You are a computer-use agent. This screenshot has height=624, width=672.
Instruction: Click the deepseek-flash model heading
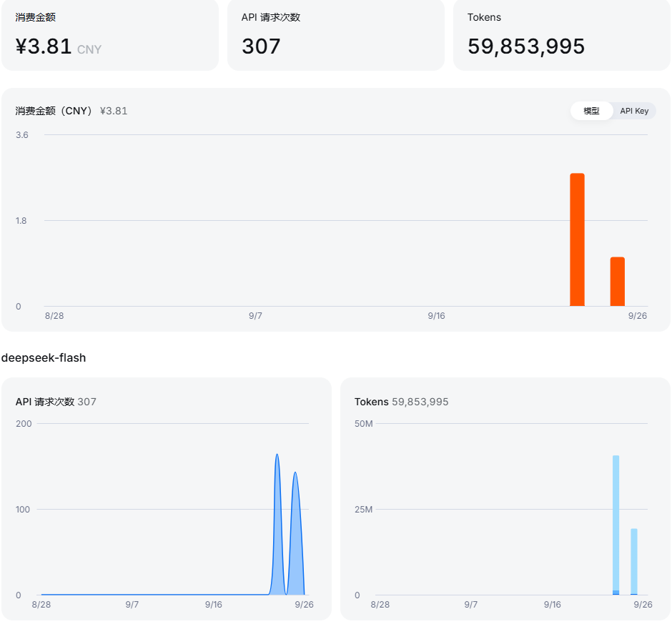[x=44, y=358]
